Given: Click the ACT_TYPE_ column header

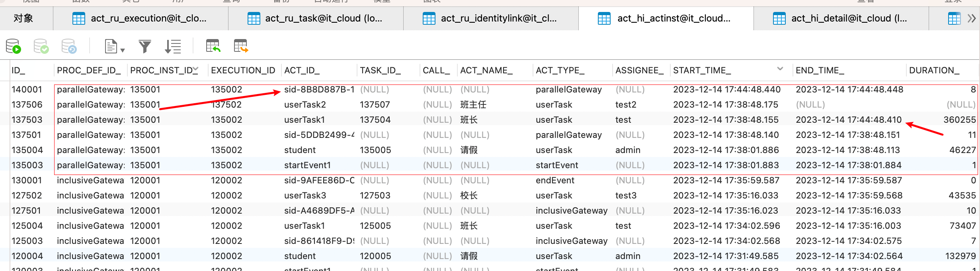Looking at the screenshot, I should (560, 71).
